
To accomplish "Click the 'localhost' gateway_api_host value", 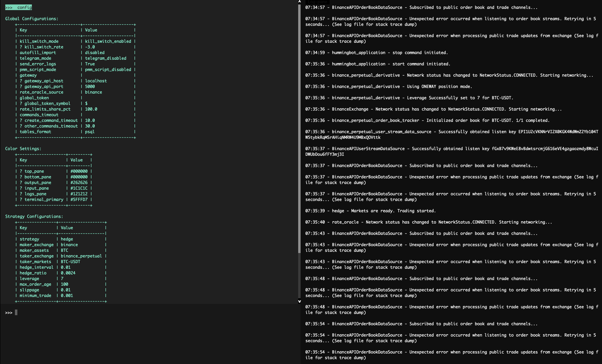I will pyautogui.click(x=96, y=81).
